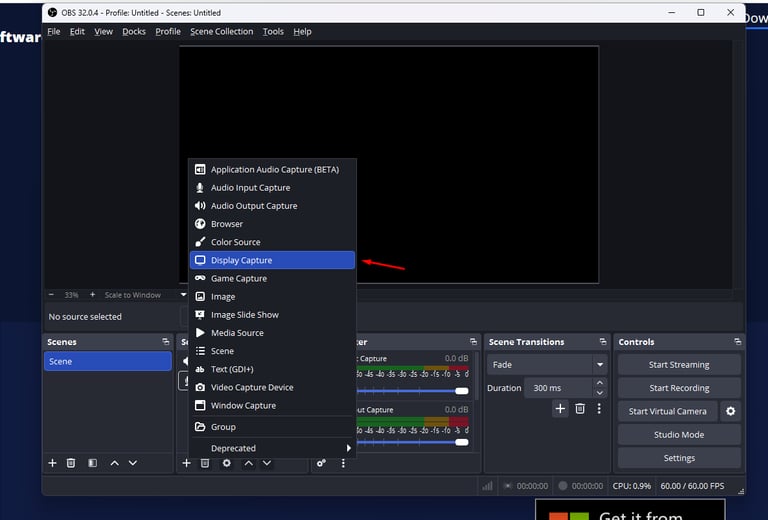Screen dimensions: 768x520
Task: Select Game Capture with the gamepad icon
Action: (272, 278)
